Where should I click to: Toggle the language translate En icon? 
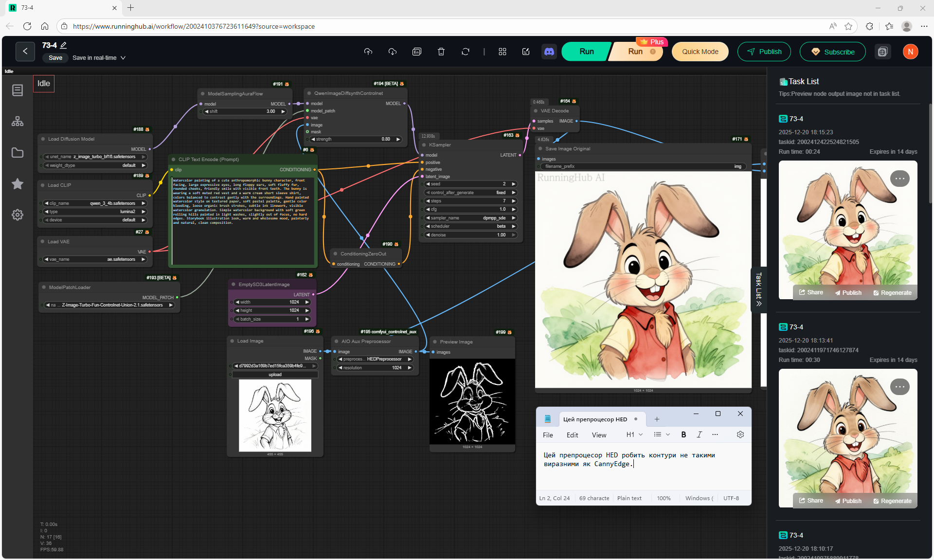pos(417,52)
